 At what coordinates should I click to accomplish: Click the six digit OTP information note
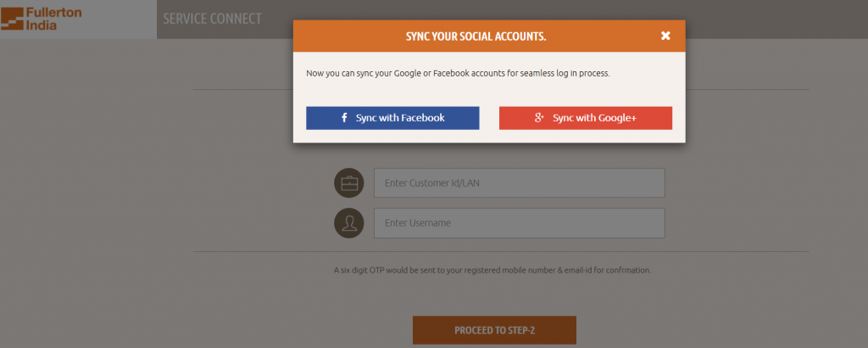(x=492, y=271)
